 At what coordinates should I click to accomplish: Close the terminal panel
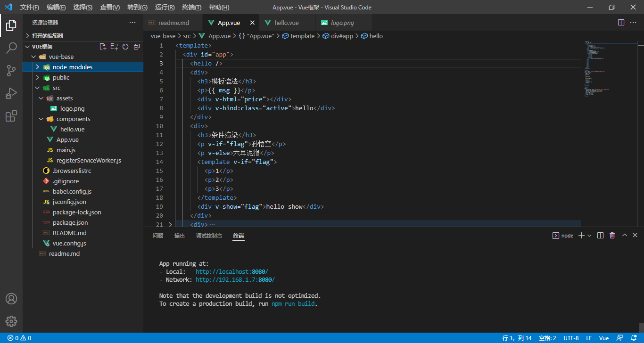tap(635, 235)
